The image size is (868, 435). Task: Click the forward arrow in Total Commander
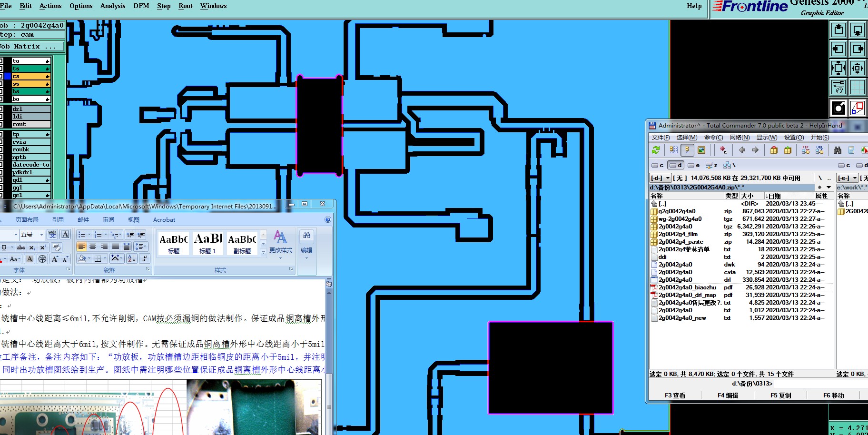coord(755,150)
